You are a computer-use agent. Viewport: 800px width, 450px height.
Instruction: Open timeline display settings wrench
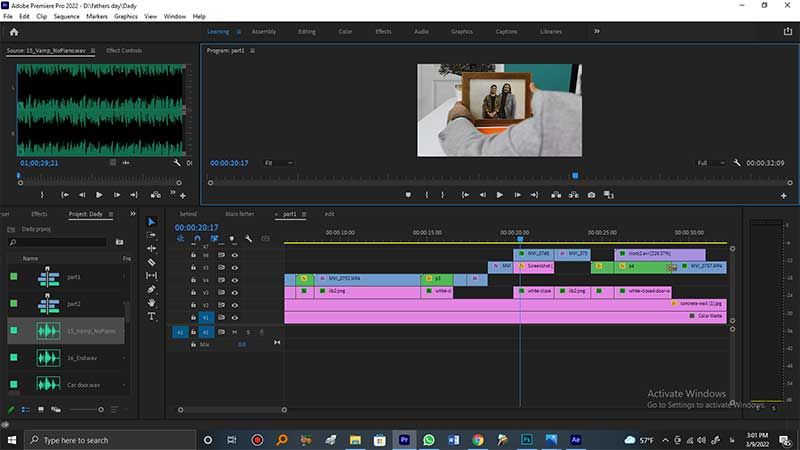248,238
